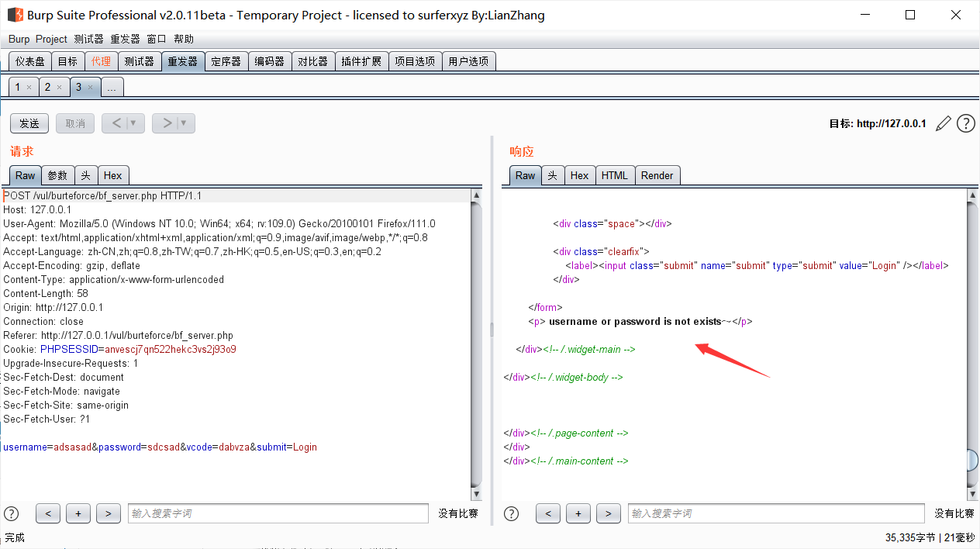Select the response Render tab

pos(657,175)
